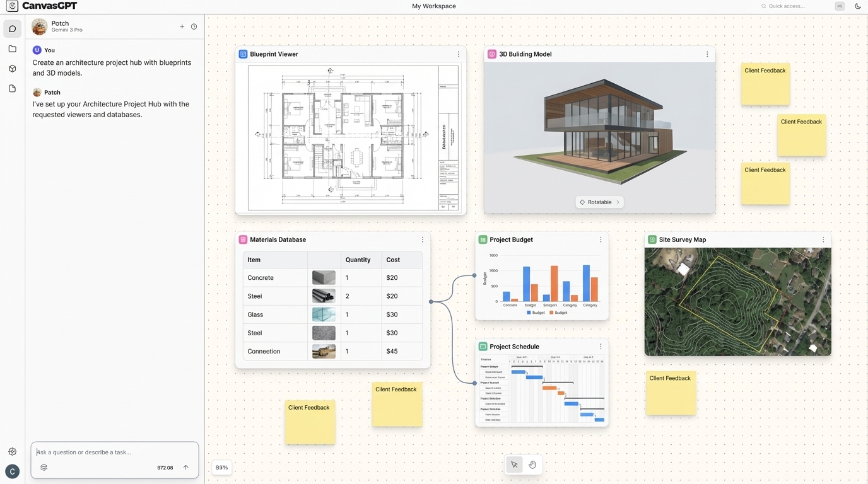868x484 pixels.
Task: Click the Rotatable button on 3D model
Action: pos(599,202)
